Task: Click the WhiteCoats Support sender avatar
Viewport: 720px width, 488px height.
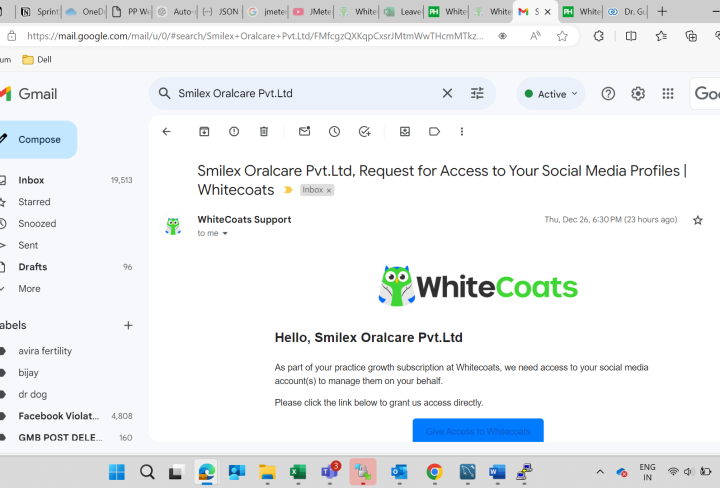Action: 173,226
